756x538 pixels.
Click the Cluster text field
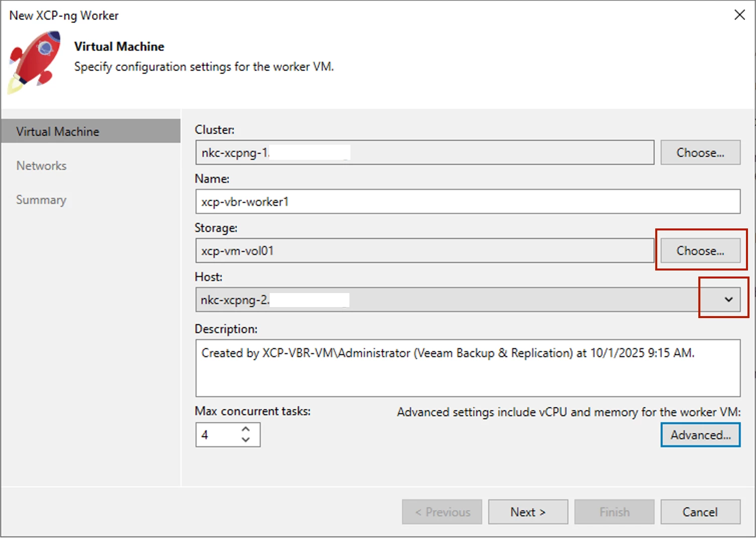pos(424,153)
